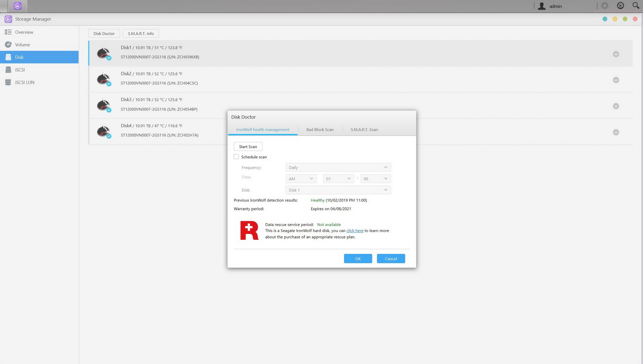Open the main menu icon in top bar
The width and height of the screenshot is (643, 364).
pyautogui.click(x=17, y=6)
